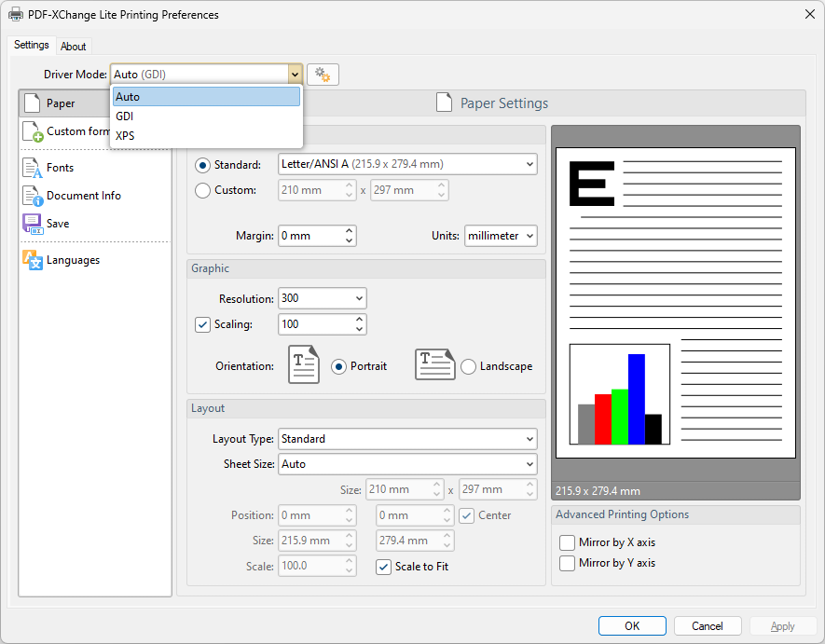Click the Languages sidebar label
The image size is (825, 644).
(x=73, y=260)
